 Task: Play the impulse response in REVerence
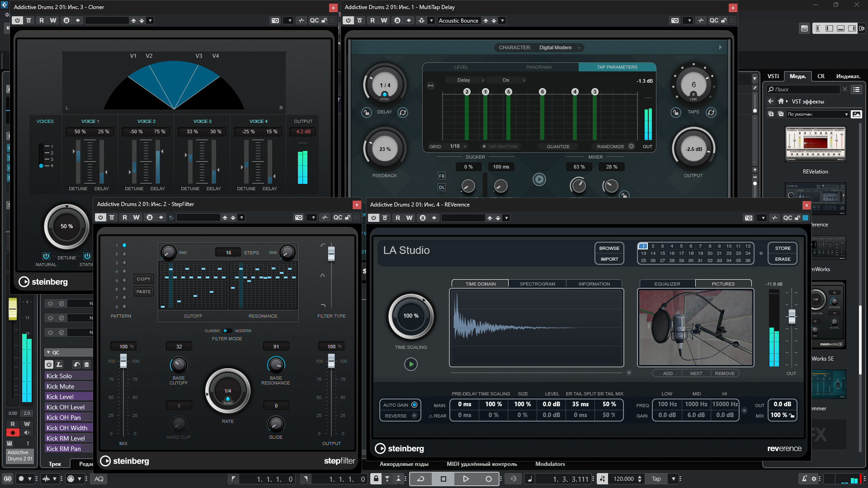(x=410, y=364)
